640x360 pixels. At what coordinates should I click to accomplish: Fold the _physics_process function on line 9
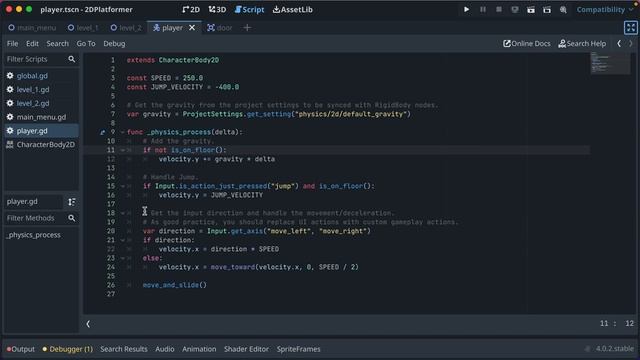coord(122,132)
